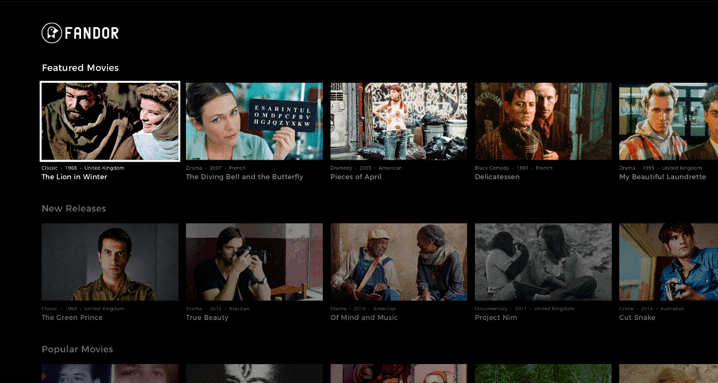Click the Cut Snake title
This screenshot has width=718, height=383.
coord(637,317)
